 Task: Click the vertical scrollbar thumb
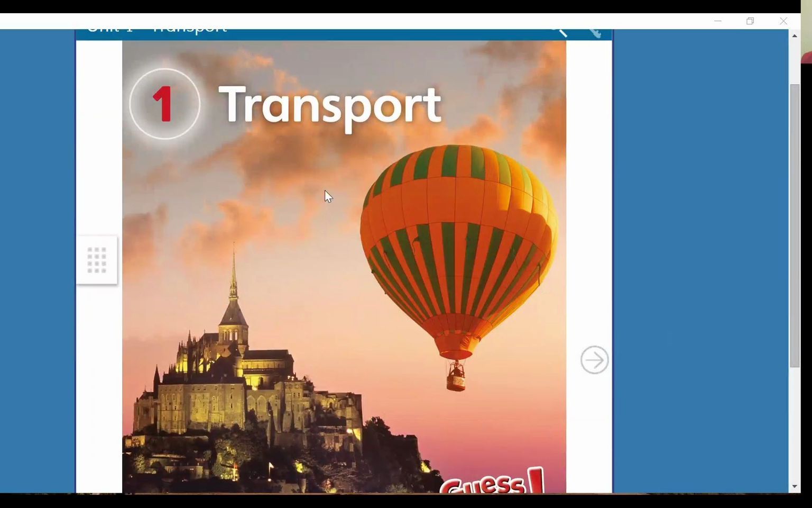click(x=795, y=225)
